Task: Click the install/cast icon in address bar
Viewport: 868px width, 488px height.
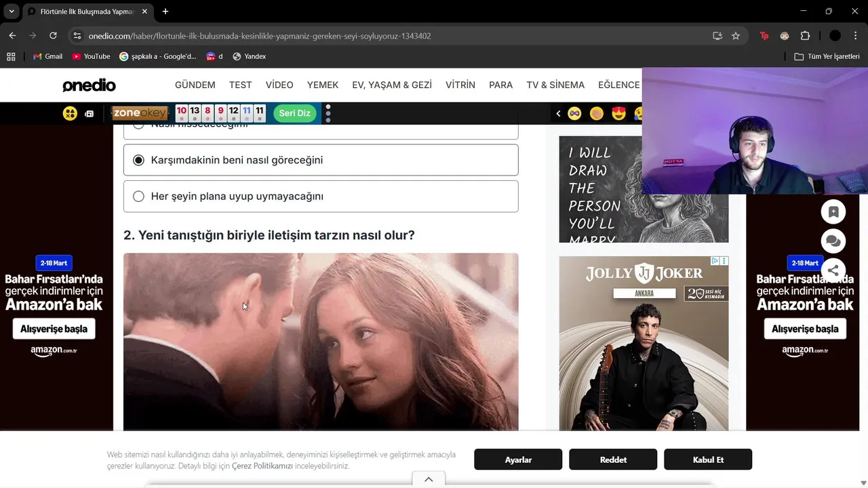Action: pyautogui.click(x=717, y=36)
